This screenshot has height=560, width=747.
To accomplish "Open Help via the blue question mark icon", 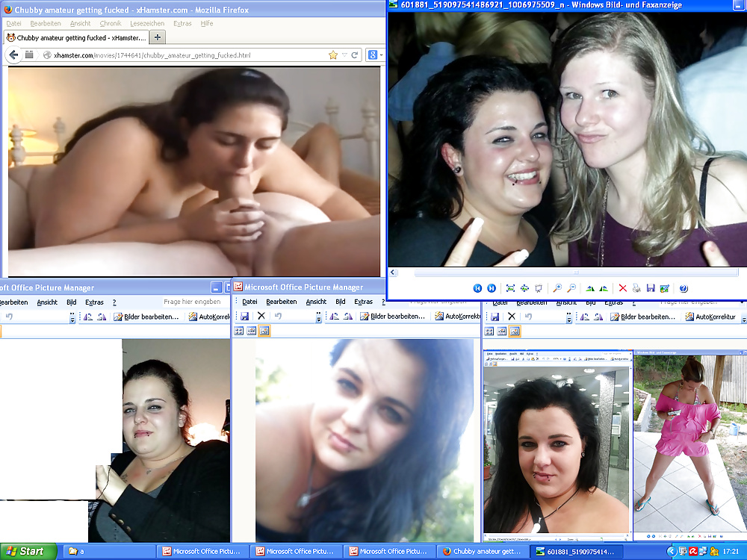I will 682,288.
